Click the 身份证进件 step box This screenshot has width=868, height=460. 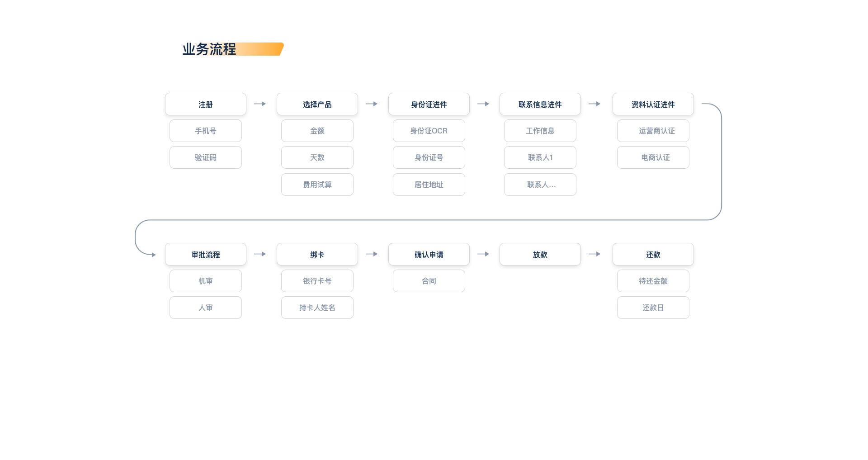pyautogui.click(x=429, y=104)
